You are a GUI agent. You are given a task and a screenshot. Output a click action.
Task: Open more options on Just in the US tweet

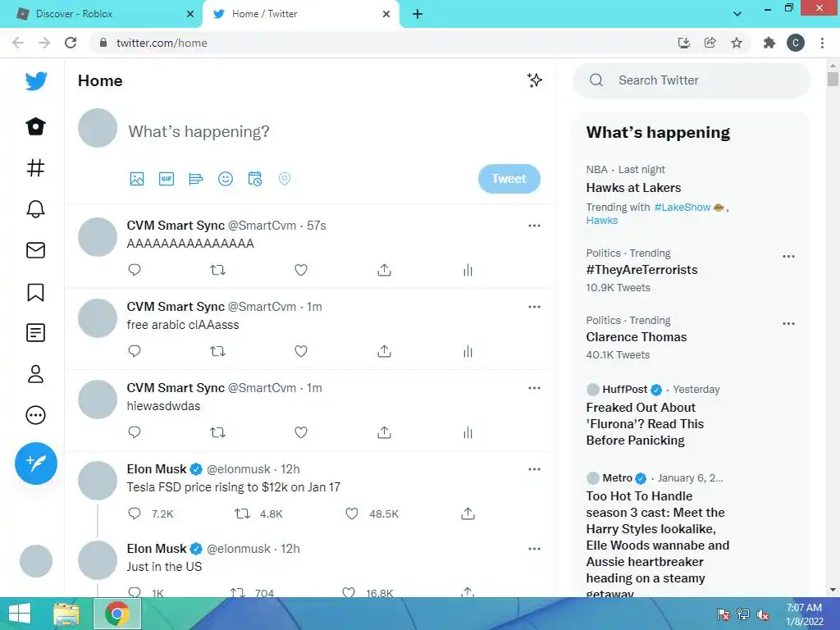pyautogui.click(x=534, y=549)
